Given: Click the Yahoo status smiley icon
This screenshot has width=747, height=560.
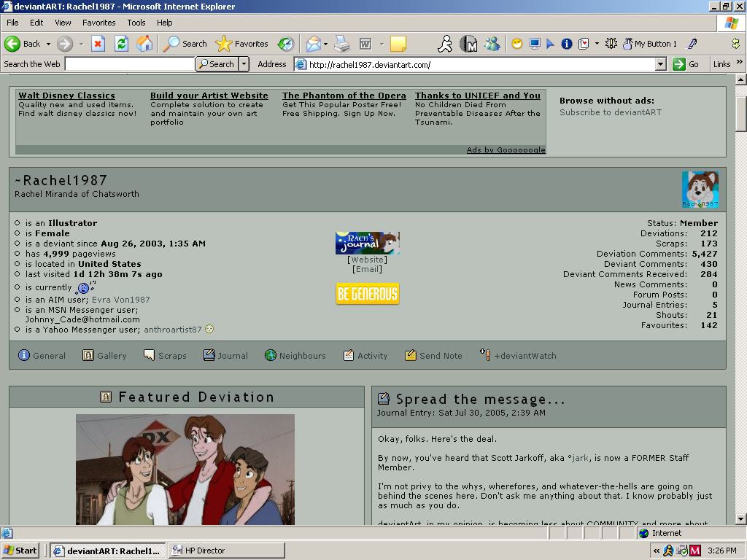Looking at the screenshot, I should [x=209, y=329].
